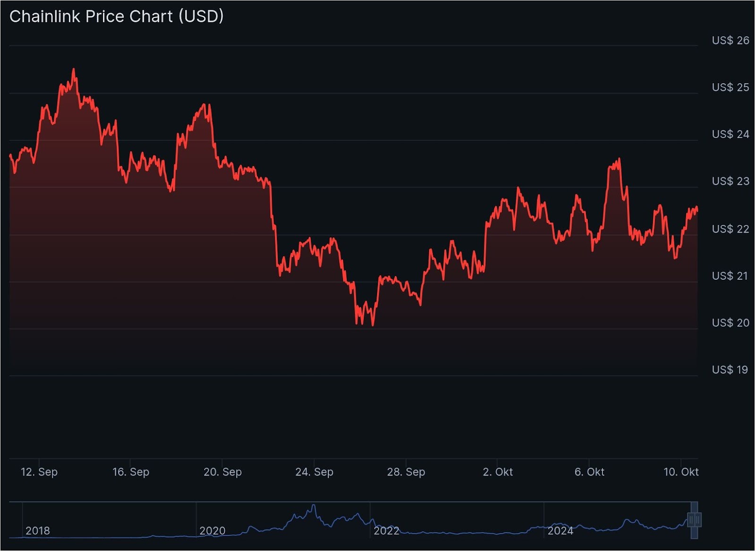Select 2024 in the overview timeline
Viewport: 756px width, 552px height.
click(560, 531)
